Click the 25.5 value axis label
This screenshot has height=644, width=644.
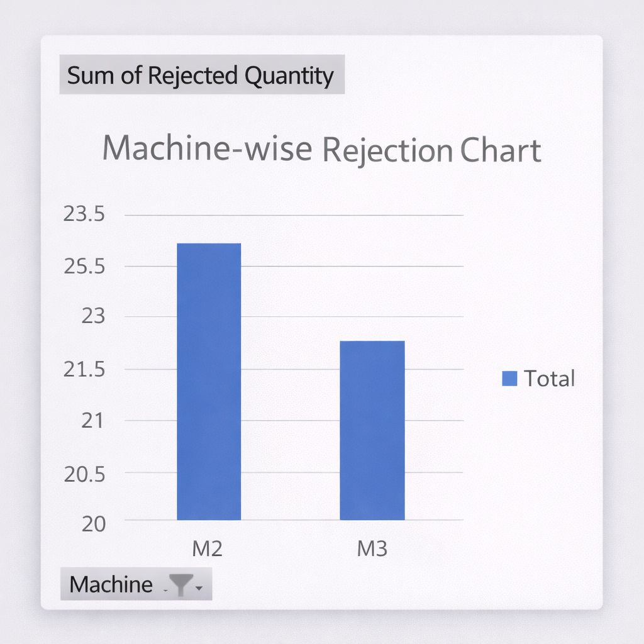click(x=84, y=266)
